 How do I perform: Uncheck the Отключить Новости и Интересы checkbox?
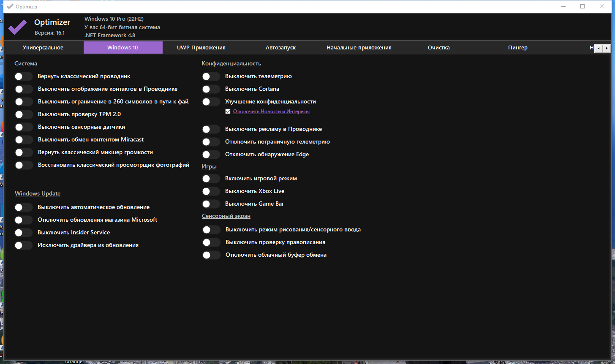tap(228, 111)
